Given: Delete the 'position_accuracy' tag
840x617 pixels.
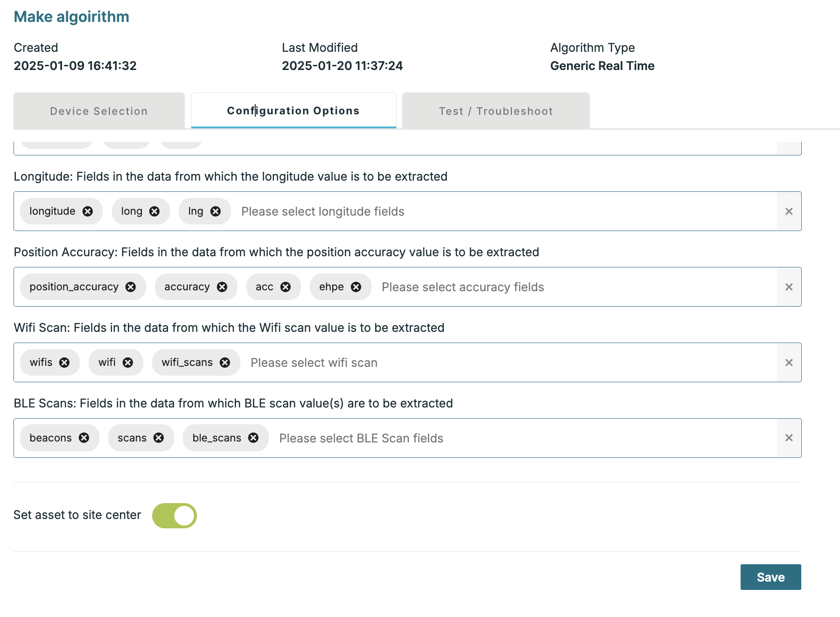Looking at the screenshot, I should pyautogui.click(x=131, y=287).
